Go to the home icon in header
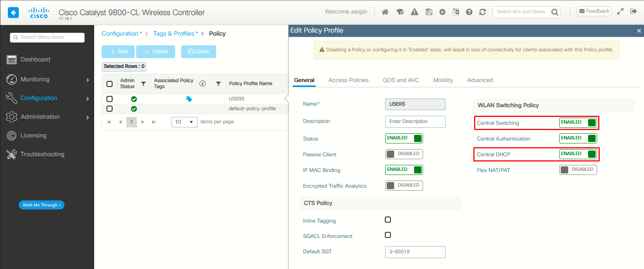This screenshot has width=644, height=269. (x=385, y=12)
